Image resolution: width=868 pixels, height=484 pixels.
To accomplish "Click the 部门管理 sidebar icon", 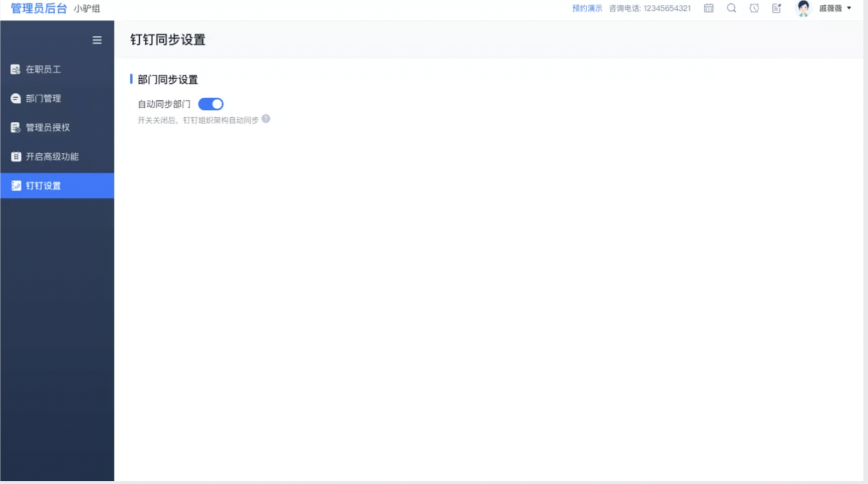I will coord(16,98).
